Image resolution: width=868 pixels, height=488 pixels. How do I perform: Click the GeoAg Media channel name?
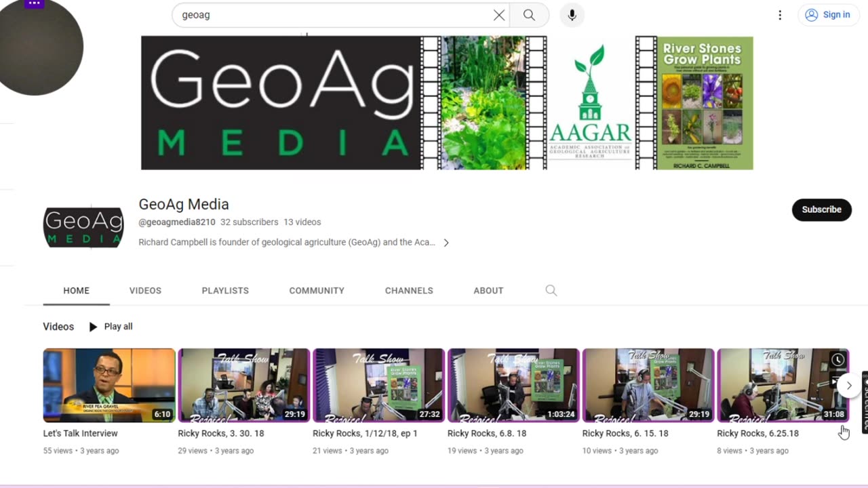[184, 204]
